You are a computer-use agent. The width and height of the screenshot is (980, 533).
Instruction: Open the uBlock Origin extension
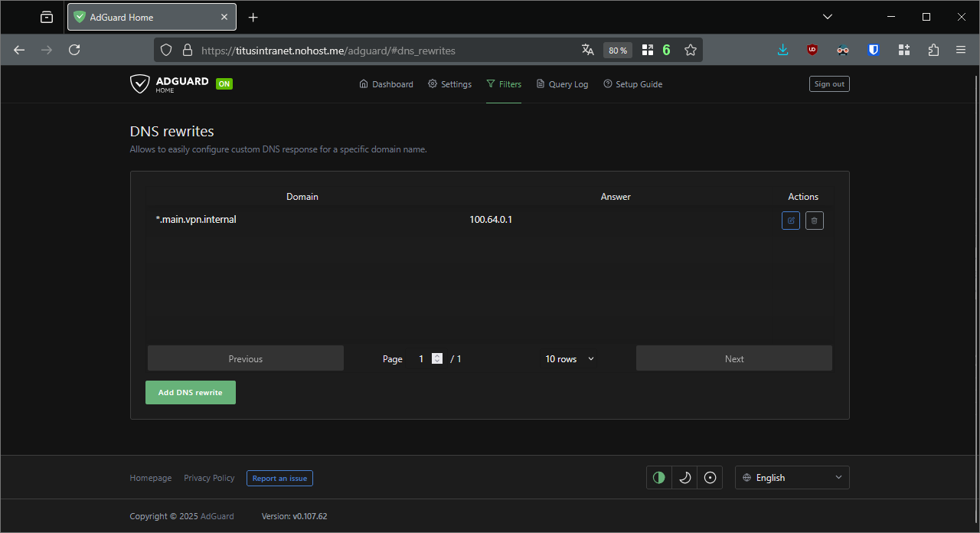point(812,50)
